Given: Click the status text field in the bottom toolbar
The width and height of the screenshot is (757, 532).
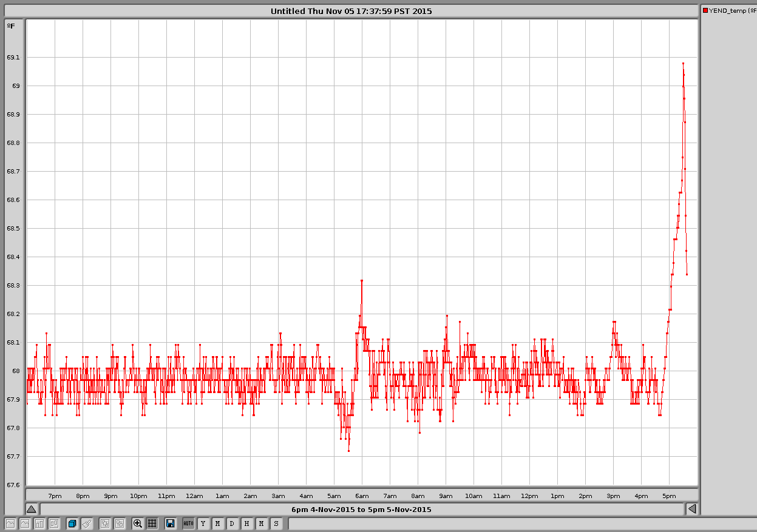Looking at the screenshot, I should click(523, 523).
